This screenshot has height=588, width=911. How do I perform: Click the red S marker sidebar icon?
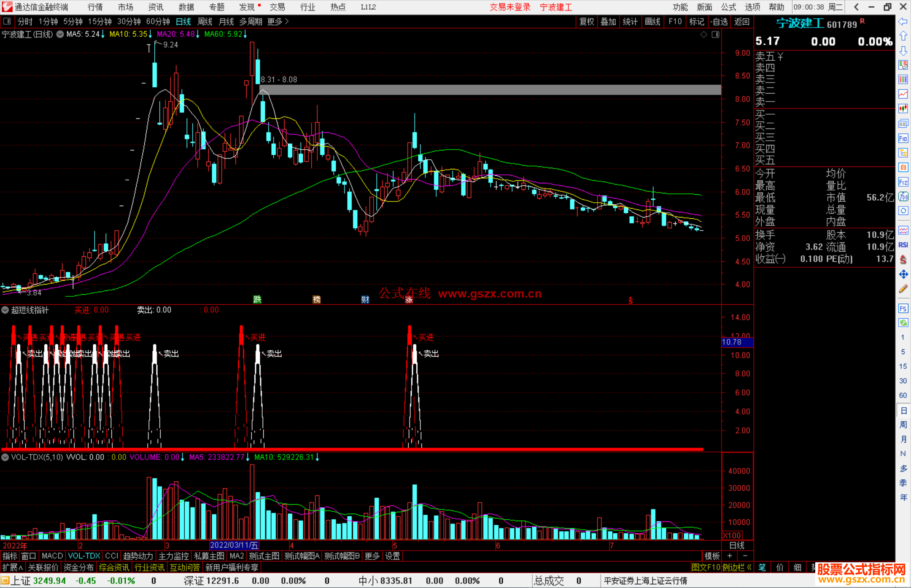click(903, 260)
